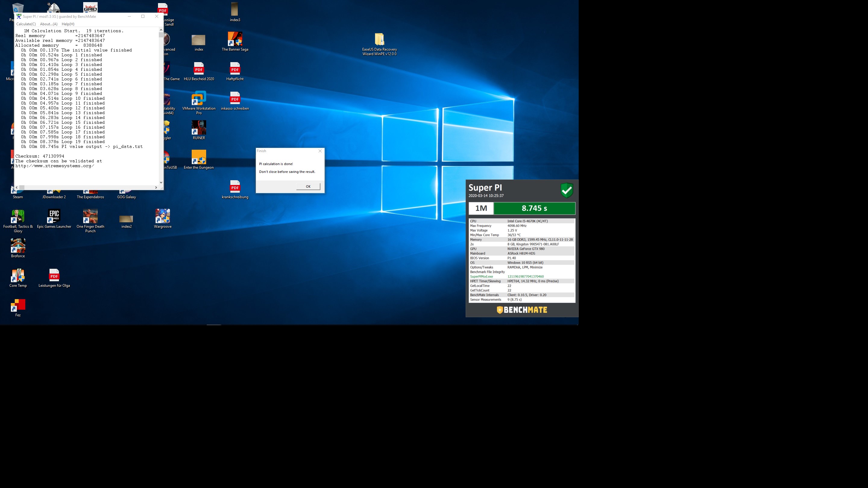
Task: Open the Calculate(C) menu in Super PI
Action: coord(26,24)
